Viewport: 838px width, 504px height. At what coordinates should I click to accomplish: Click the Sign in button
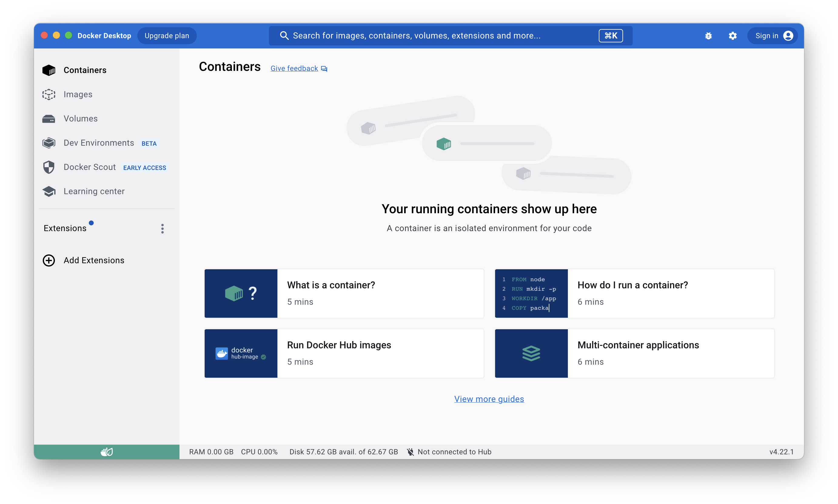click(x=773, y=36)
